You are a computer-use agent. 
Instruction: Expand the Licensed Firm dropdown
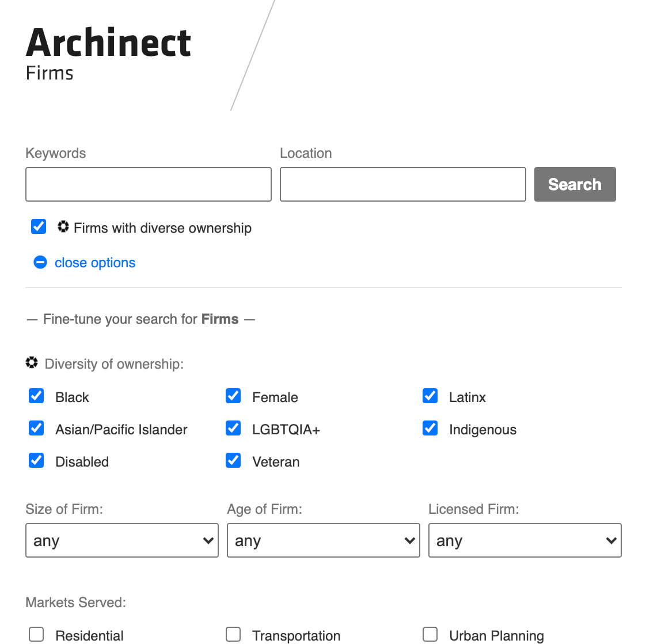[x=525, y=540]
